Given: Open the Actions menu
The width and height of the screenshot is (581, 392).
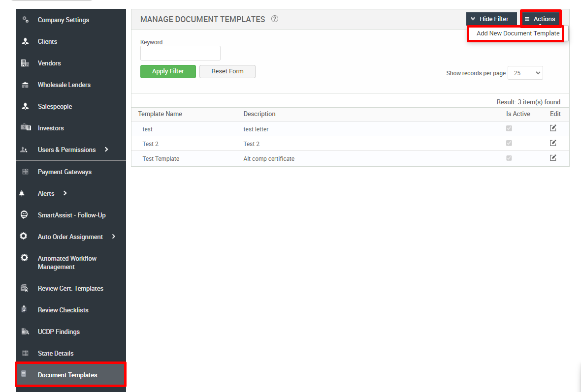Looking at the screenshot, I should tap(540, 19).
